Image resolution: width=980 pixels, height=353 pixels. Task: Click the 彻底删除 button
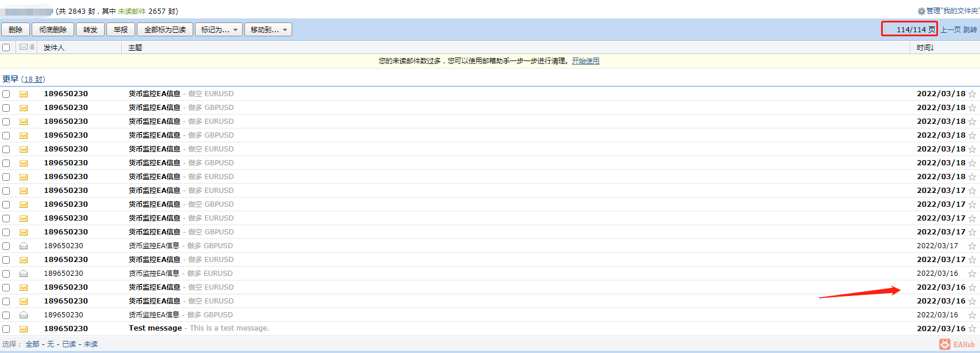pyautogui.click(x=53, y=29)
